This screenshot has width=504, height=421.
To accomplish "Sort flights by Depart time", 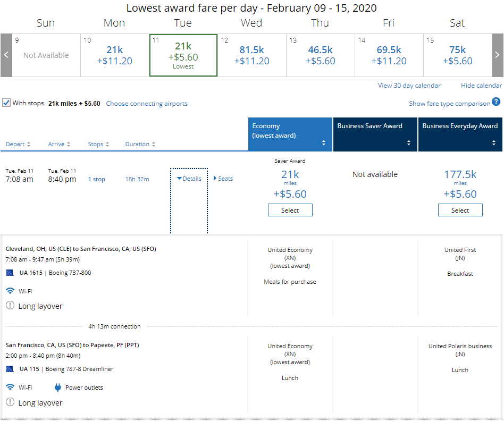I will click(18, 144).
